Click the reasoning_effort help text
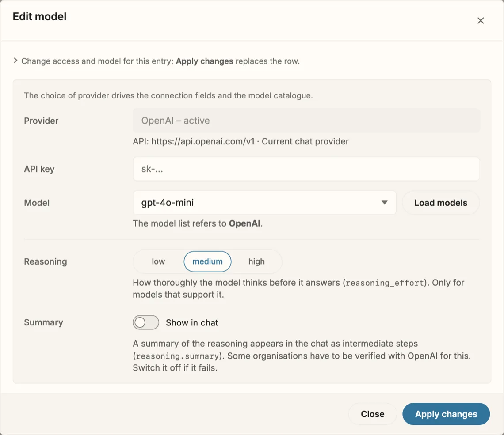 pyautogui.click(x=298, y=289)
